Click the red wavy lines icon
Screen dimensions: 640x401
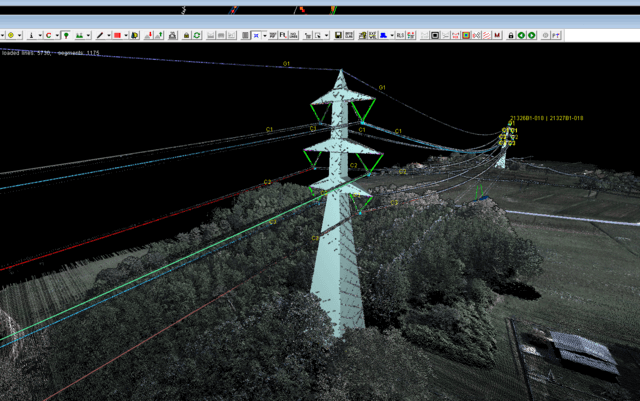487,36
